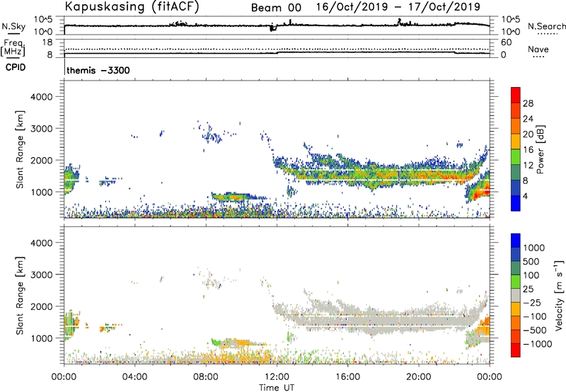Click the '16:00' time axis label
This screenshot has height=392, width=566.
click(347, 377)
